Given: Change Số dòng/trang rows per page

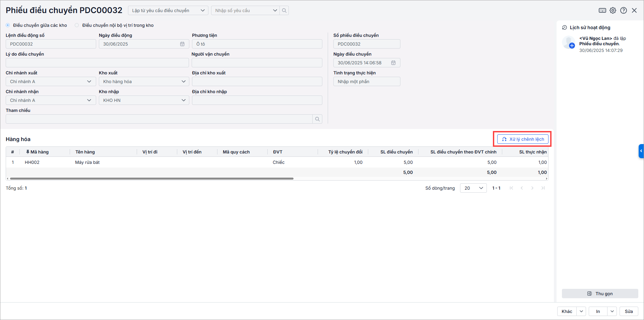Looking at the screenshot, I should 473,188.
